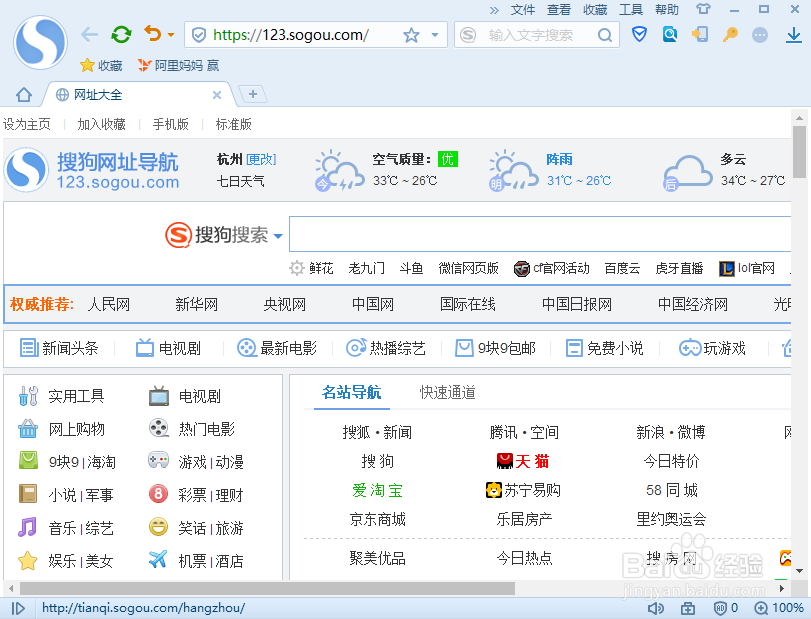
Task: Click the vertical scrollbar down arrow
Action: click(x=800, y=571)
